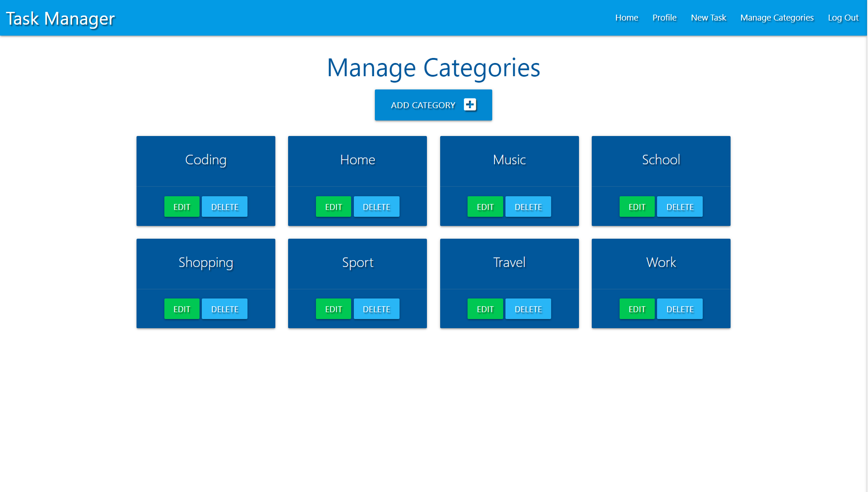Delete the Work category
The height and width of the screenshot is (492, 868).
pyautogui.click(x=680, y=309)
